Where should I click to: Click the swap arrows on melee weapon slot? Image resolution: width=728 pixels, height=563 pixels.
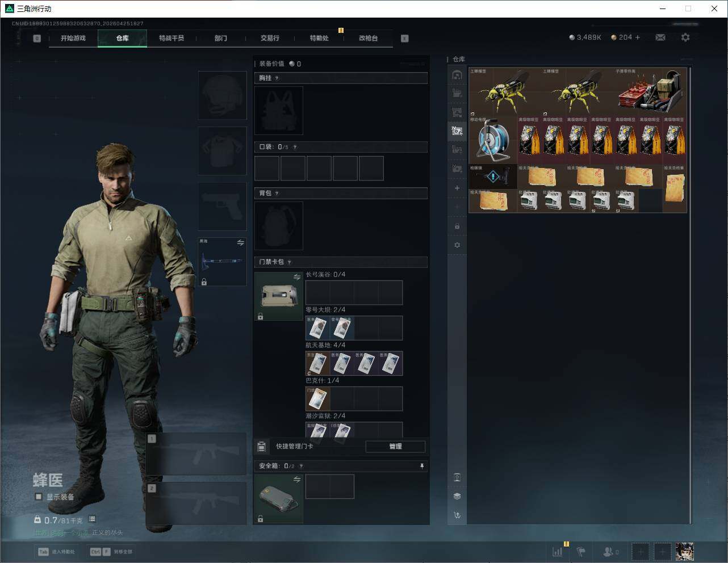[241, 243]
